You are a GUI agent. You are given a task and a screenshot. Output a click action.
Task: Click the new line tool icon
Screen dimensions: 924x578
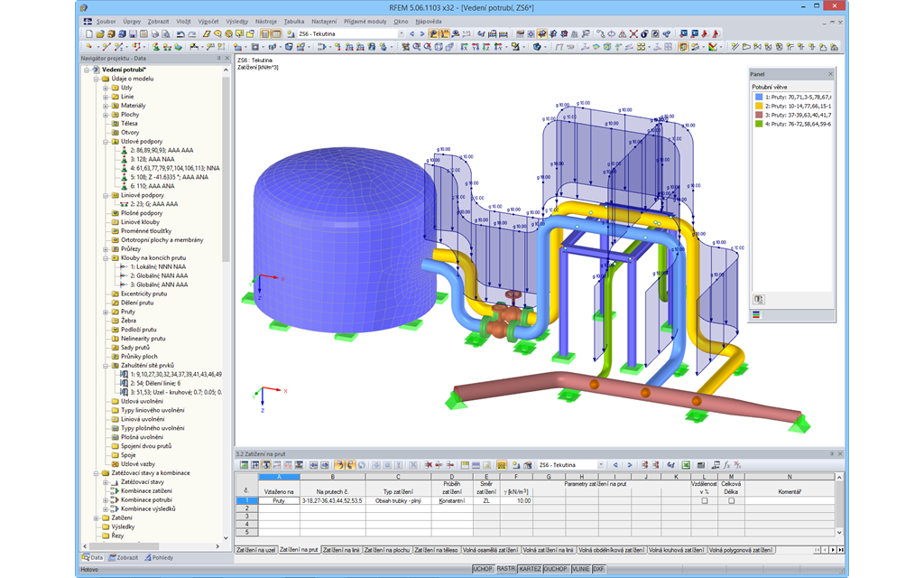click(x=106, y=47)
